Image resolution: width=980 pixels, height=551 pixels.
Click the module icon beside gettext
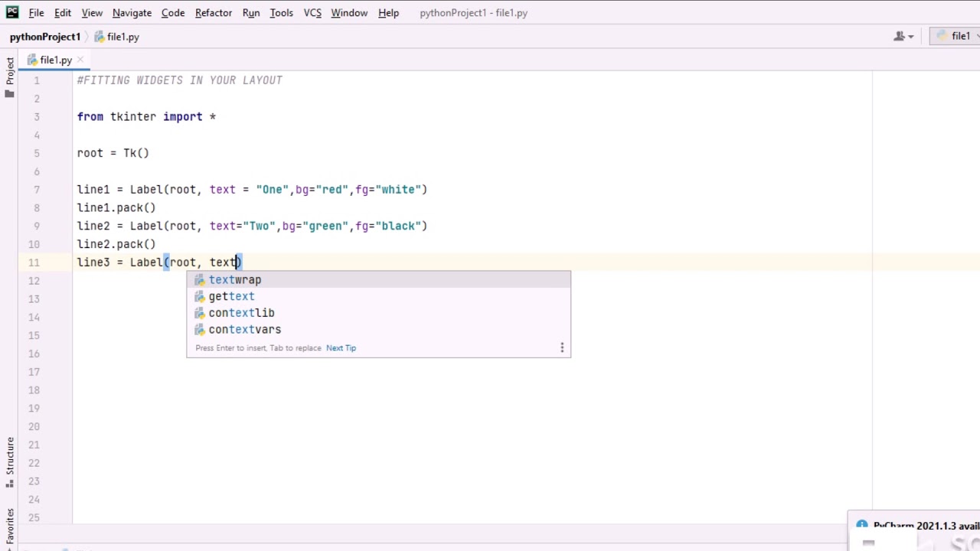(200, 297)
